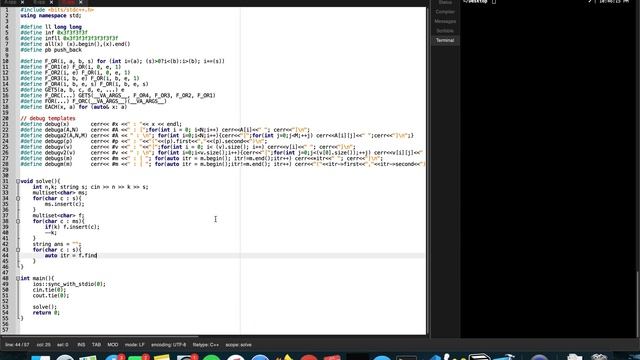Click the 'multiset<char> ms;' line

point(60,193)
